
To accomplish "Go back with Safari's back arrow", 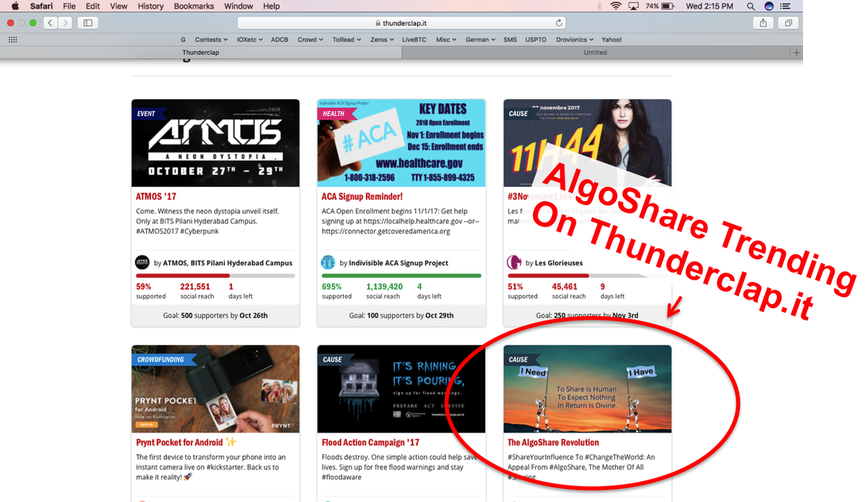I will click(50, 23).
